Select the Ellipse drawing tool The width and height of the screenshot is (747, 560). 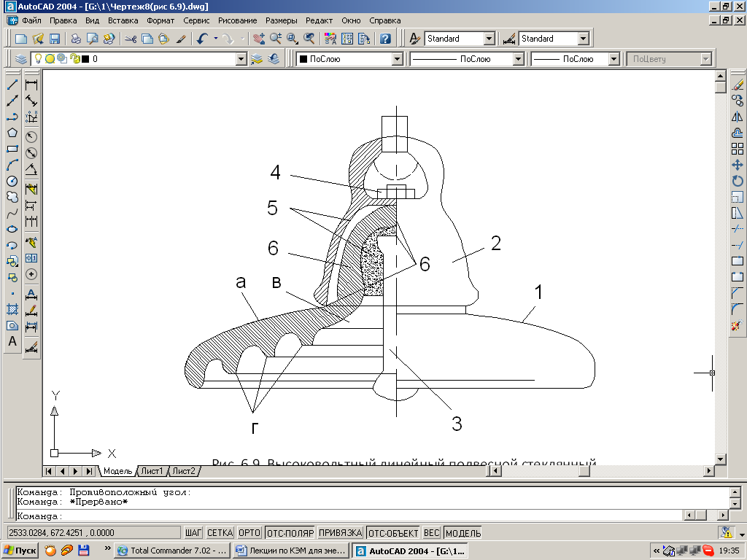pos(12,229)
